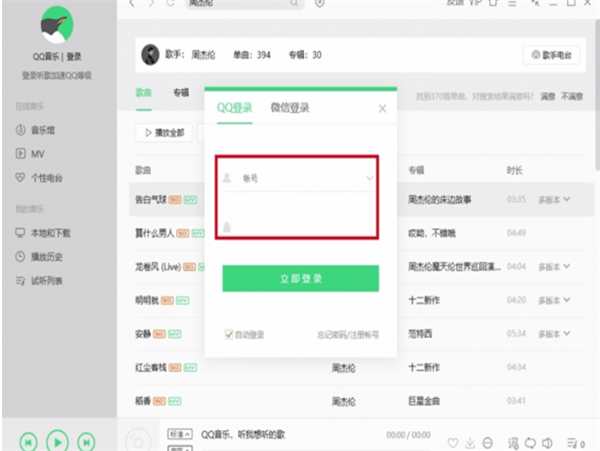The image size is (600, 451).
Task: Open album 范特西
Action: [420, 334]
